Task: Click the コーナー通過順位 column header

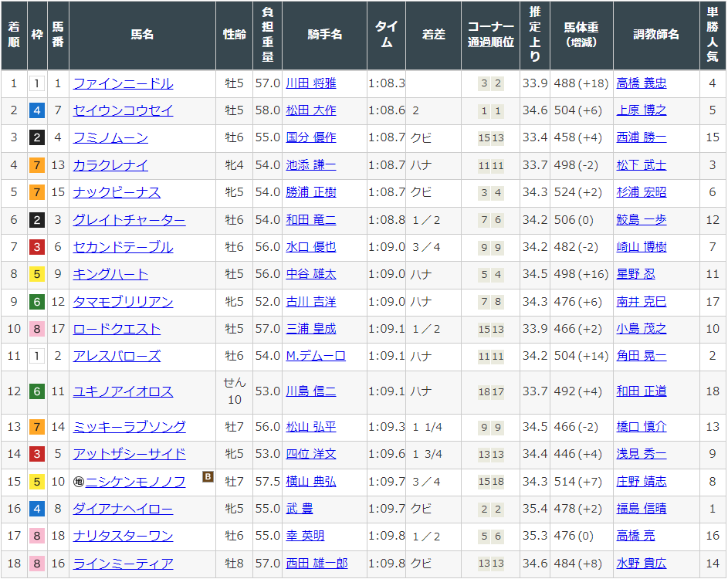Action: coord(491,35)
